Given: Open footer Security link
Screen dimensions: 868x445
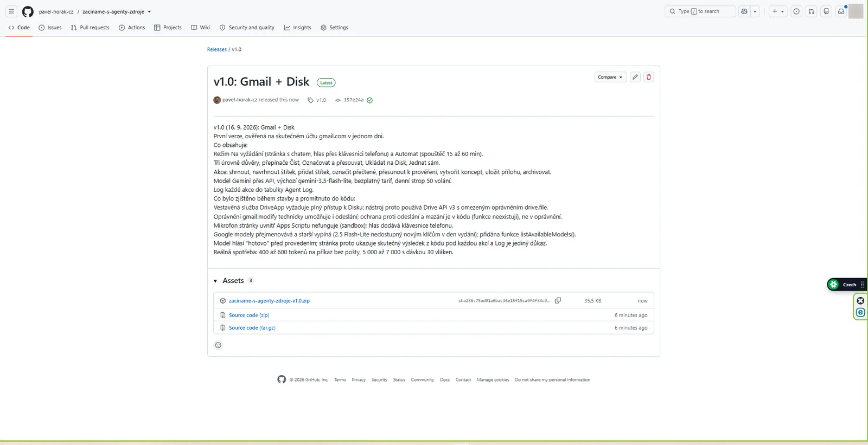Looking at the screenshot, I should 379,380.
